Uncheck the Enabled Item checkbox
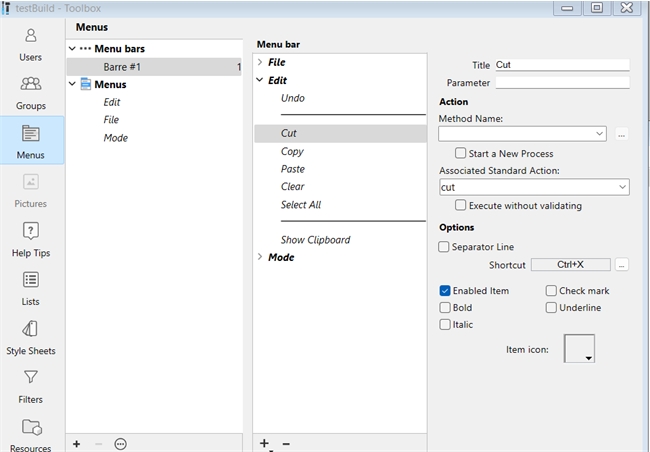Screen dimensions: 650x452 click(x=445, y=291)
